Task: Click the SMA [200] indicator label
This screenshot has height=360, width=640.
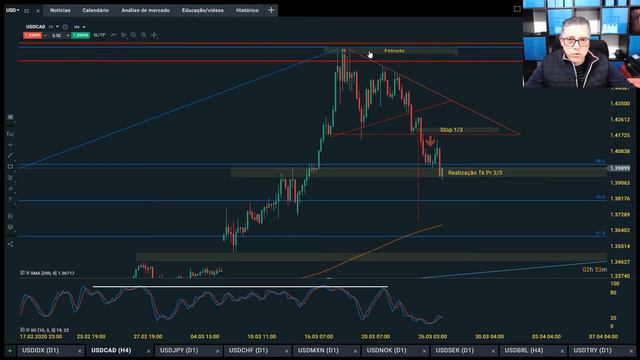Action: pos(52,273)
